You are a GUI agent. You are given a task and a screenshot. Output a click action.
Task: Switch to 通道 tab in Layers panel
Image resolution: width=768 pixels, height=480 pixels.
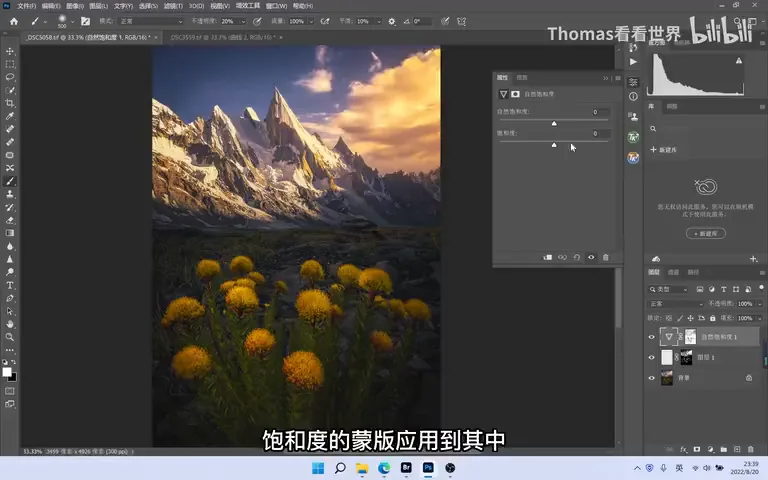coord(673,272)
